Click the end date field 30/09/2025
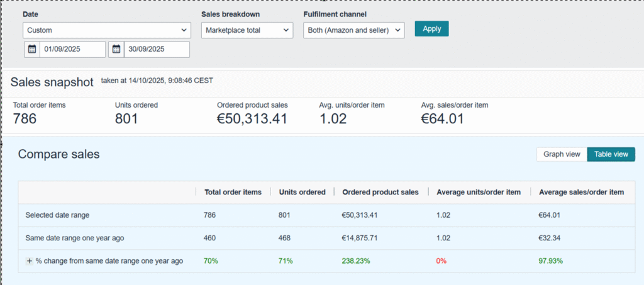644x285 pixels. (156, 50)
